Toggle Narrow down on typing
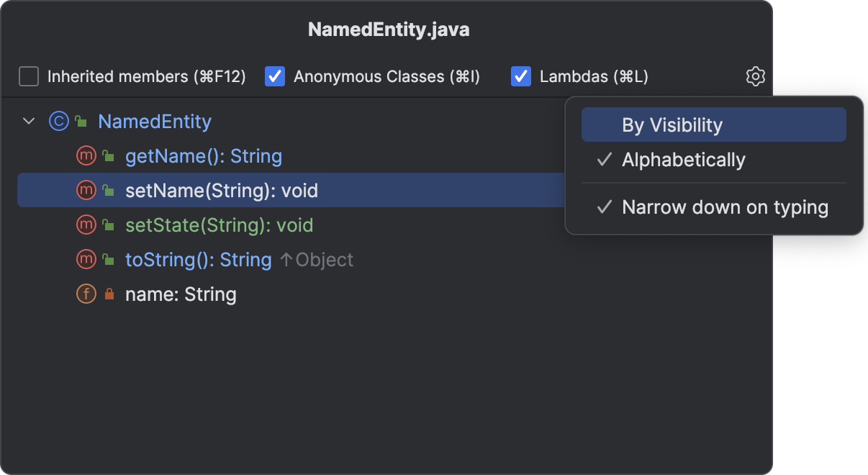 [725, 207]
